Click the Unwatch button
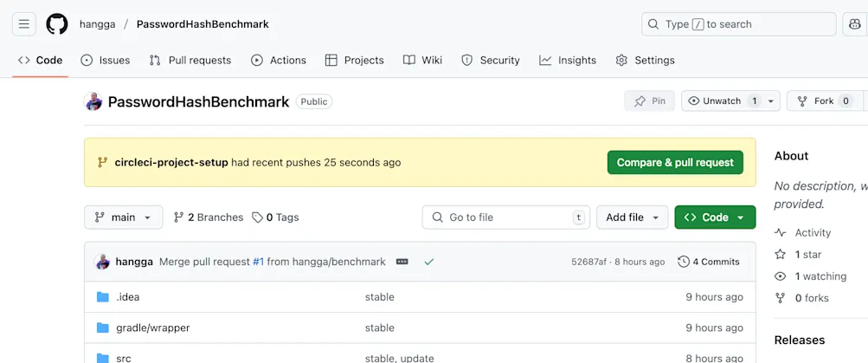 click(x=722, y=100)
